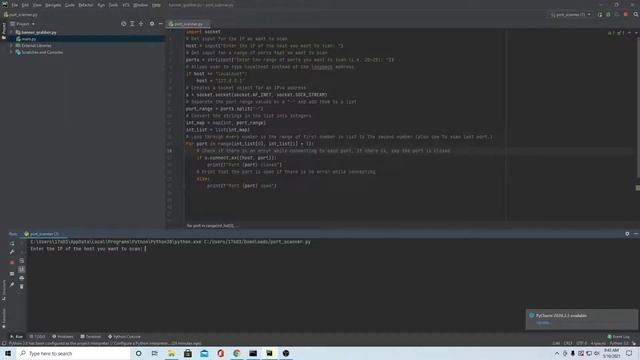Open the View menu
This screenshot has height=360, width=640.
(x=37, y=5)
